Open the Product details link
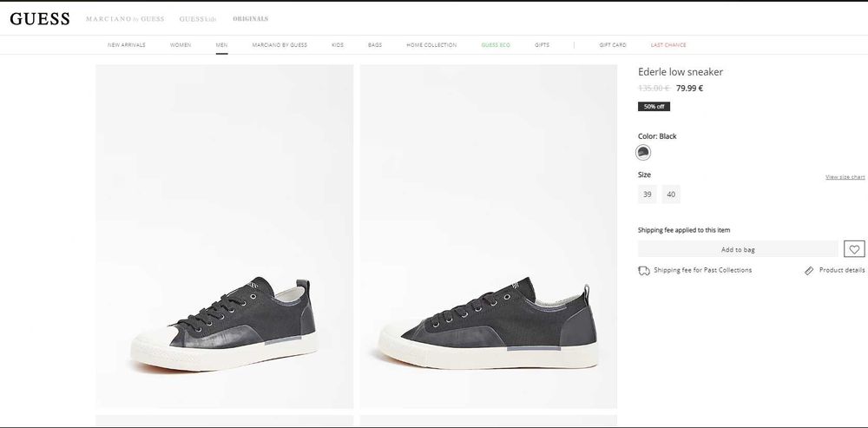The width and height of the screenshot is (868, 428). pyautogui.click(x=842, y=270)
